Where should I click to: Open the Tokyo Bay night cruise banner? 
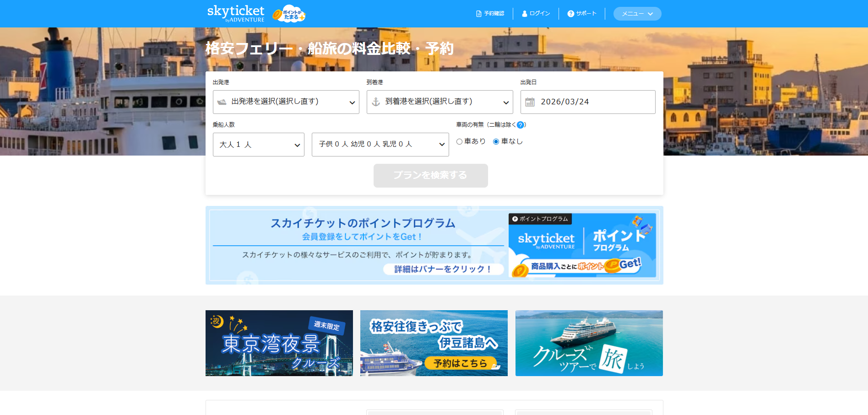tap(279, 343)
